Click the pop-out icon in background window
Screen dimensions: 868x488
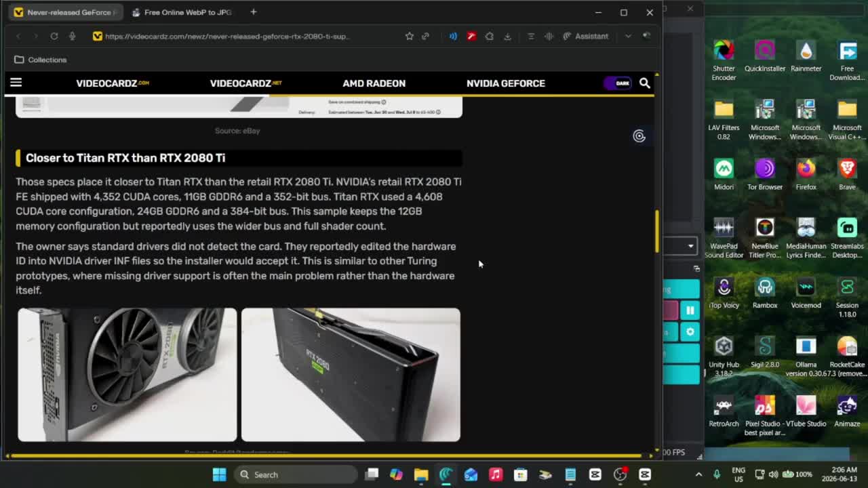pos(696,269)
